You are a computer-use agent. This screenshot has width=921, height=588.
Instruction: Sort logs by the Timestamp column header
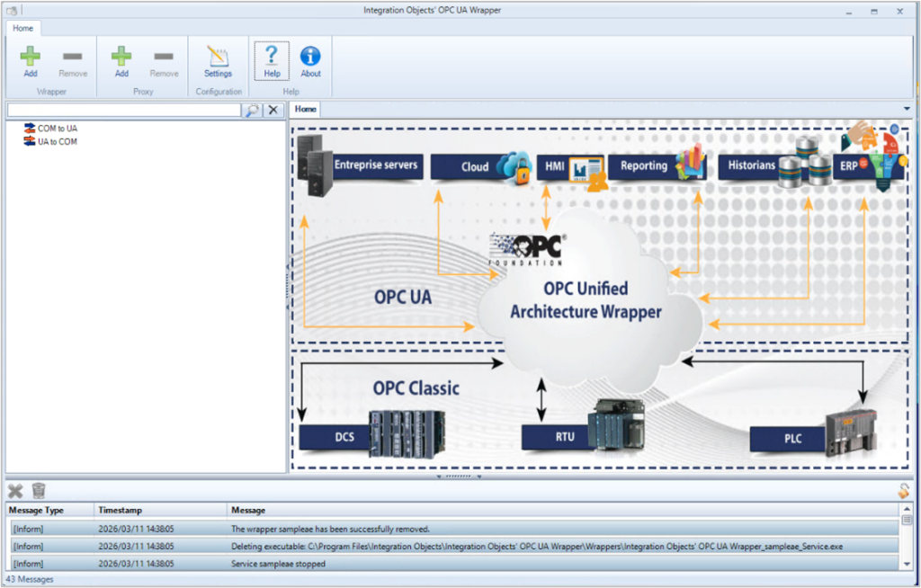[x=126, y=510]
